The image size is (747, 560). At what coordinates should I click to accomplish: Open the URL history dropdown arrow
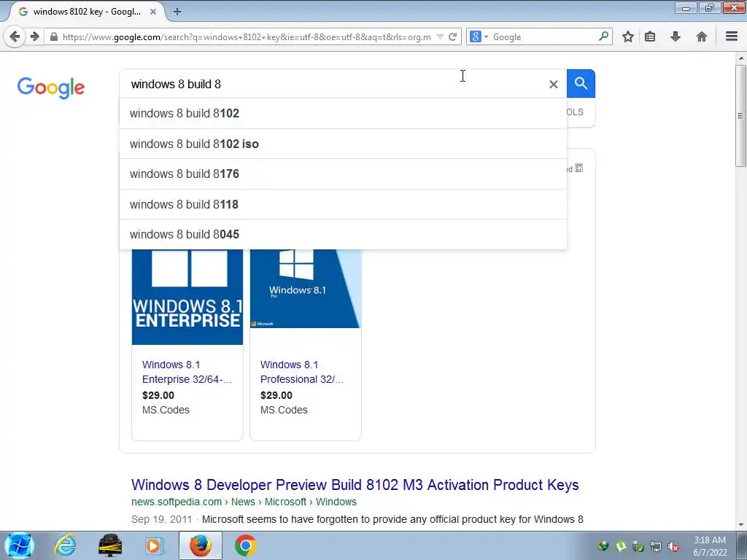pos(440,36)
